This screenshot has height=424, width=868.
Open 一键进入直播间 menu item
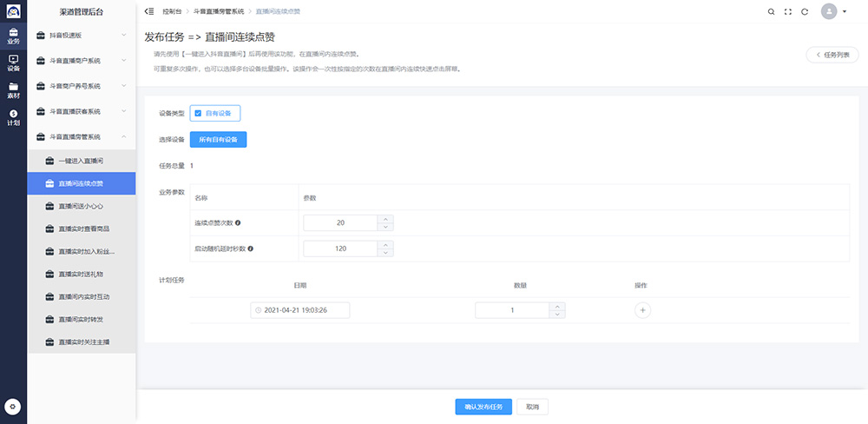click(82, 162)
